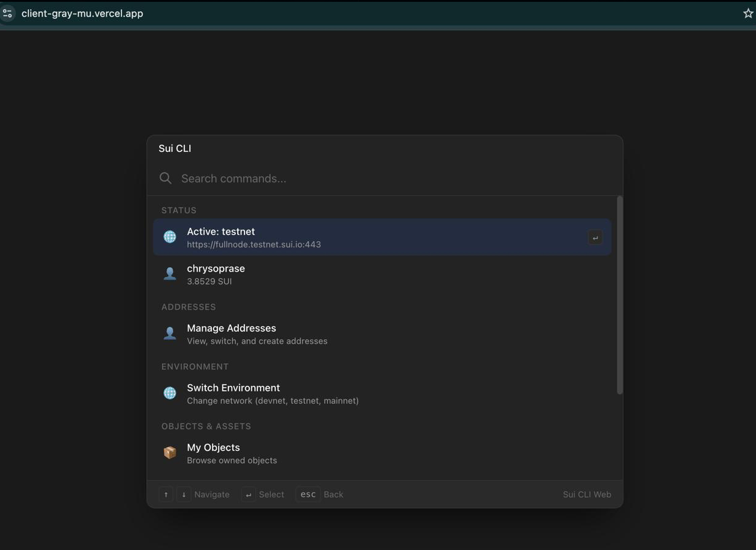Click the enter-key badge on the highlighted row
This screenshot has width=756, height=550.
[594, 236]
